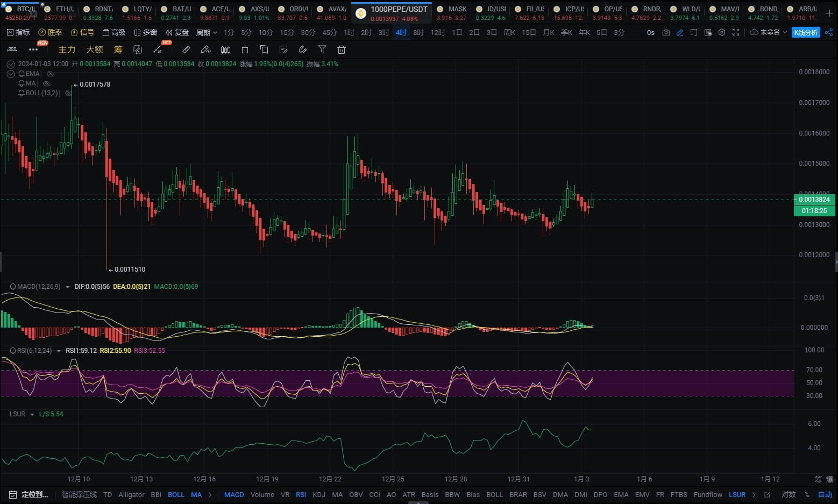Select the 1日 timeframe
The width and height of the screenshot is (838, 504).
coord(457,33)
